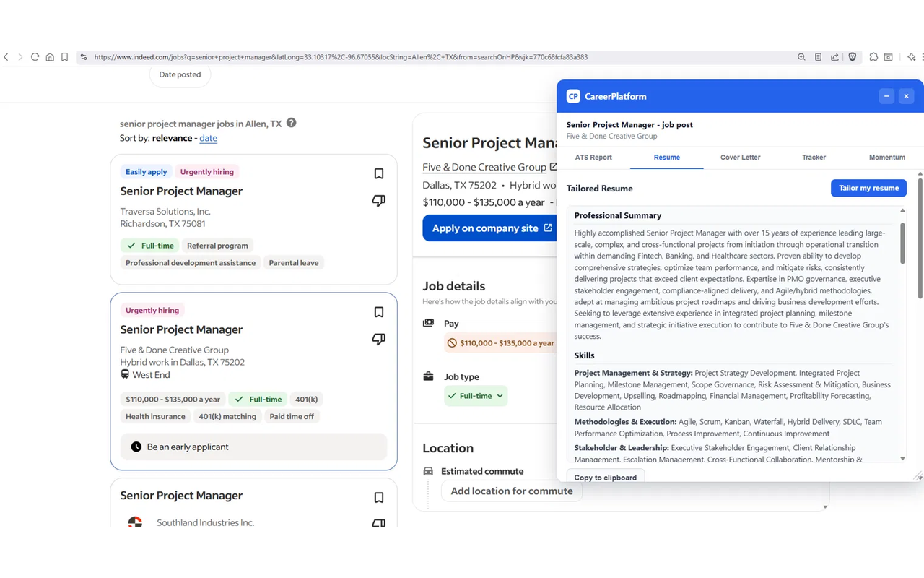Screen dimensions: 924x578
Task: Click the Brave shield icon in address bar
Action: tap(853, 57)
